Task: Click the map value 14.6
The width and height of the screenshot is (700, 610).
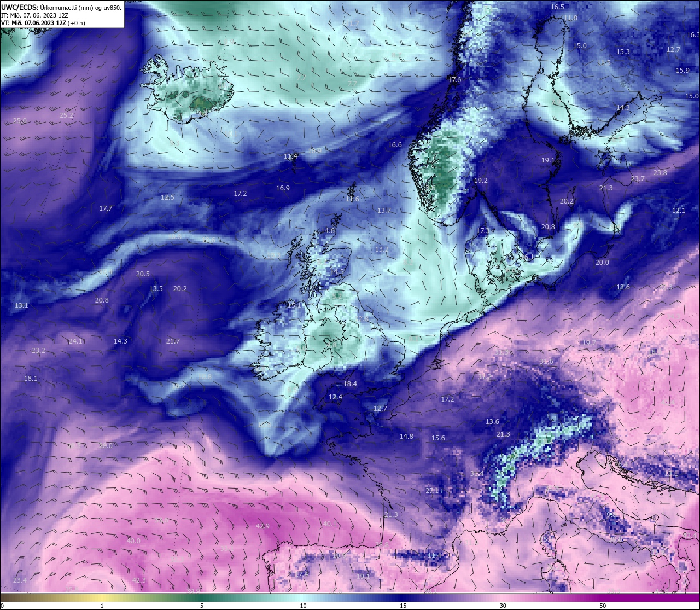Action: pyautogui.click(x=328, y=231)
